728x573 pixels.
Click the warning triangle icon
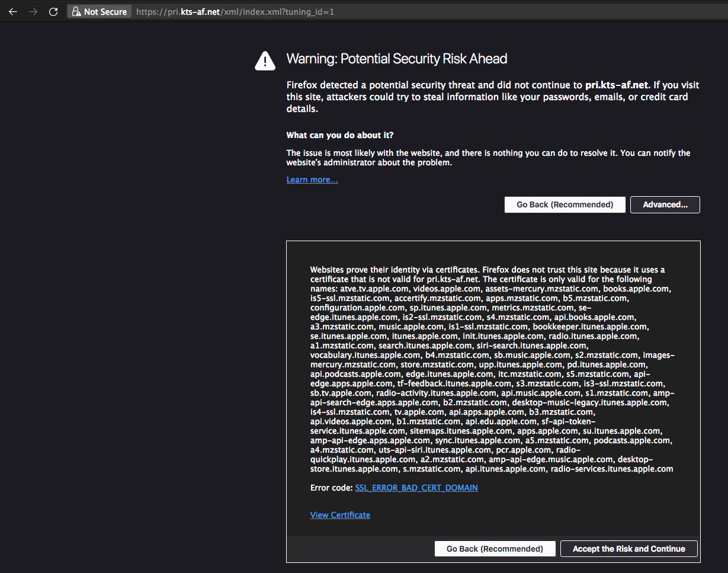click(x=265, y=60)
